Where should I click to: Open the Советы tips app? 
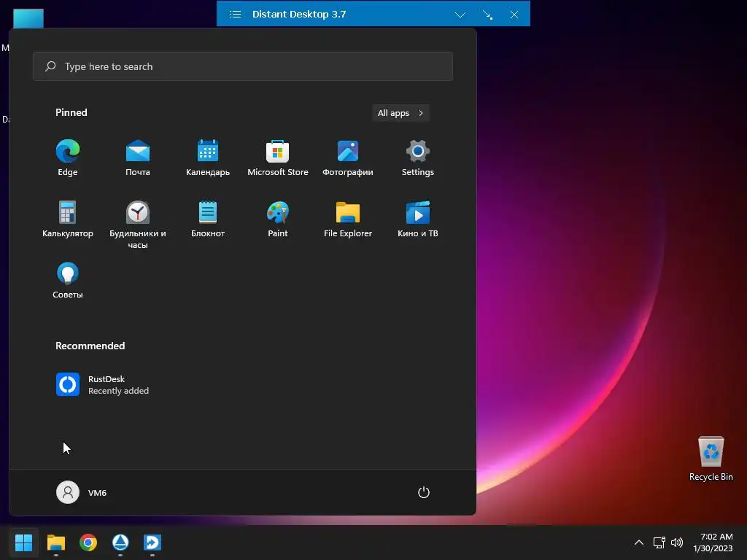point(68,281)
